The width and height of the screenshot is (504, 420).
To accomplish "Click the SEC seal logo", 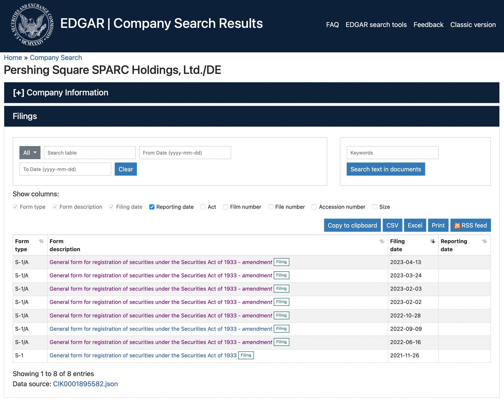I will [x=32, y=25].
